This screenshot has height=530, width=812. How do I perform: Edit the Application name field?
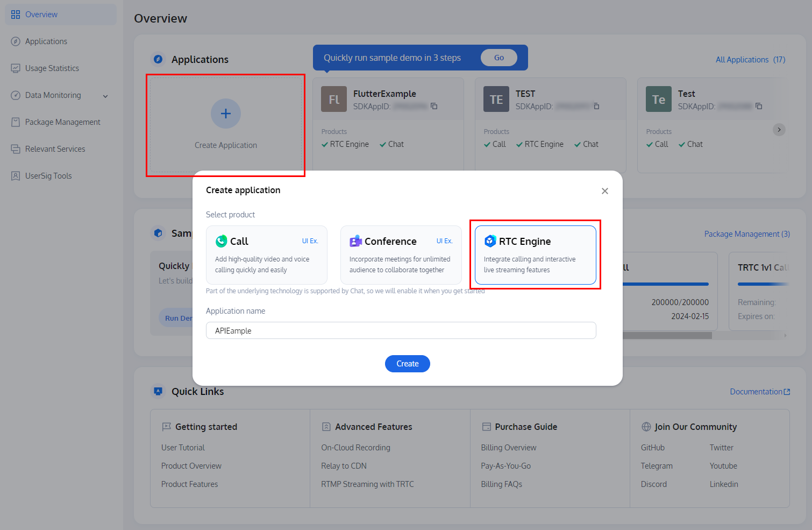401,330
